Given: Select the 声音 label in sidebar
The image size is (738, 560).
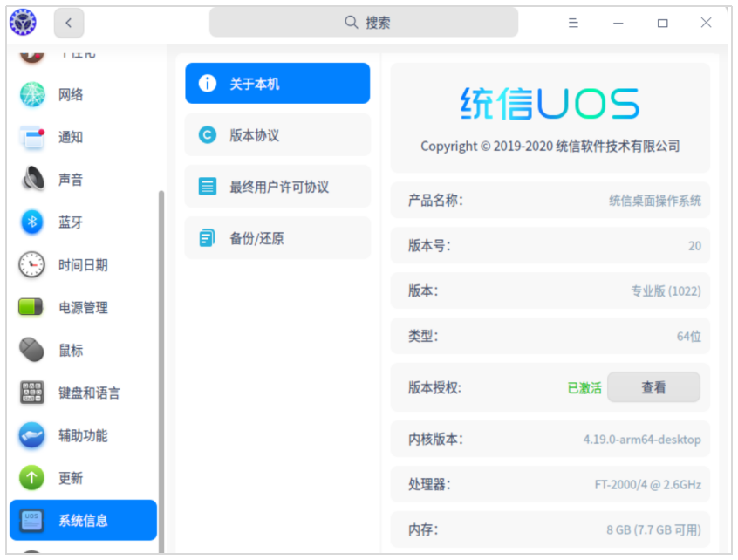Looking at the screenshot, I should point(71,180).
